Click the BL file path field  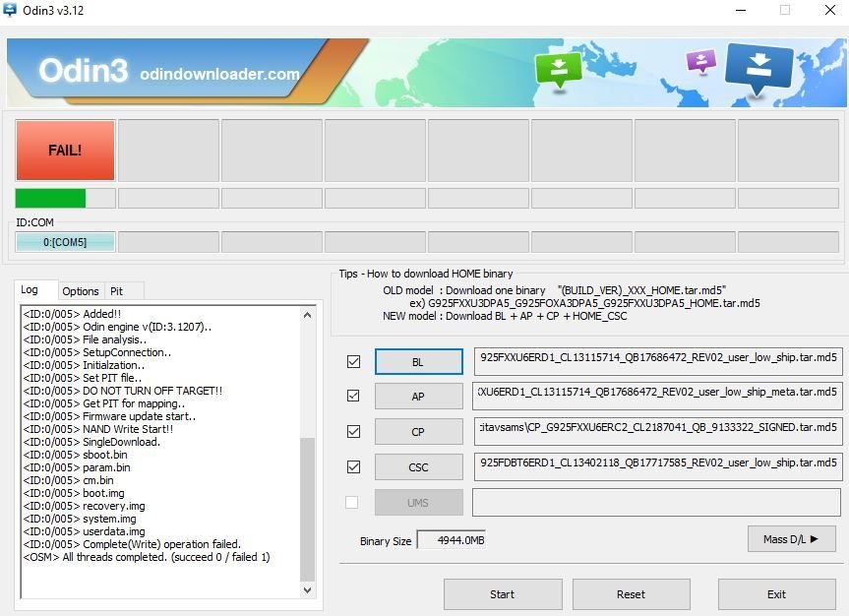658,361
